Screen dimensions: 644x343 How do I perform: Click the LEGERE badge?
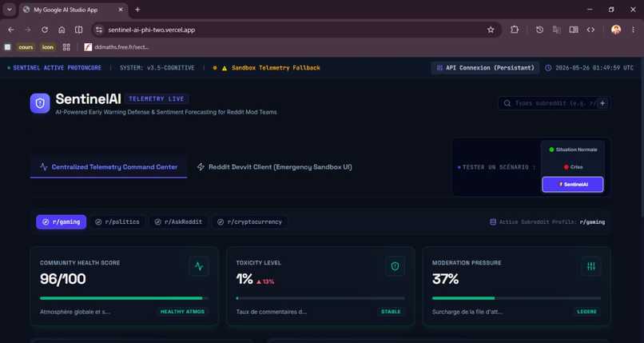coord(586,312)
